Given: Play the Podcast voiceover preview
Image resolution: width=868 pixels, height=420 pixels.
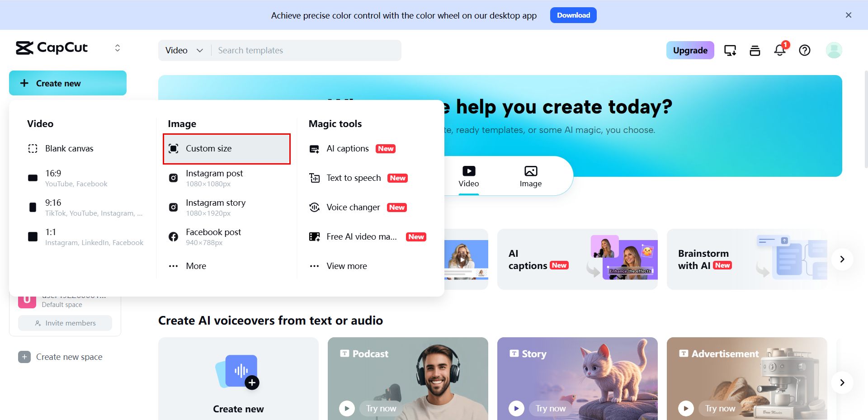Looking at the screenshot, I should tap(347, 409).
